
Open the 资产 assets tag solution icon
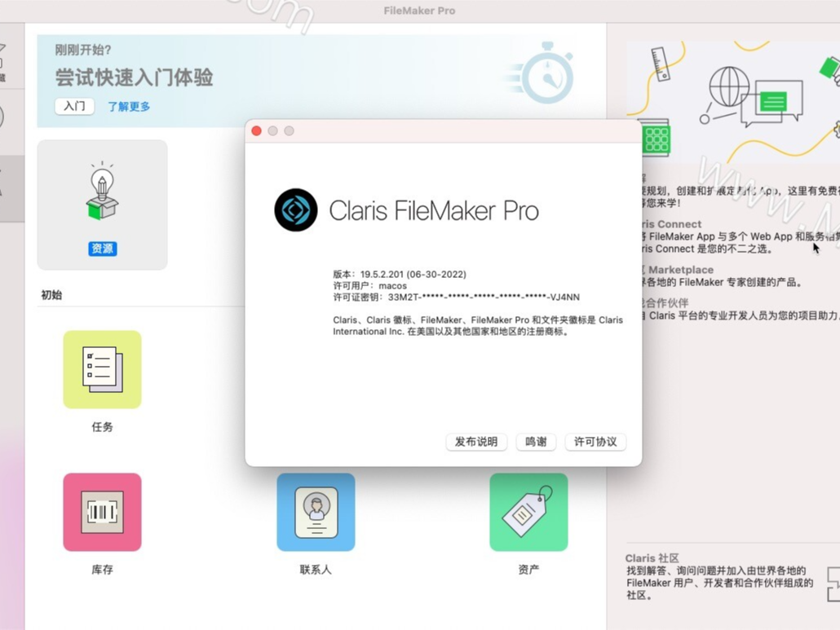(528, 512)
